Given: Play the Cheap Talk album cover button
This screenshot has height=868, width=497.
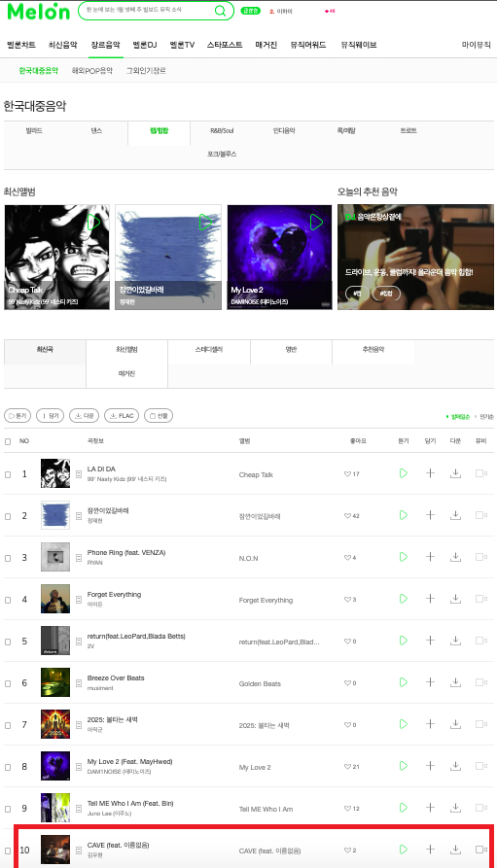Looking at the screenshot, I should pos(93,222).
